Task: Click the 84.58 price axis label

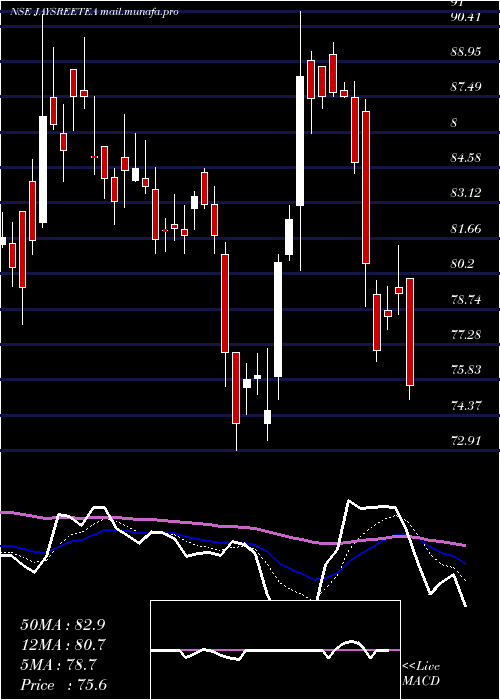Action: click(x=466, y=158)
